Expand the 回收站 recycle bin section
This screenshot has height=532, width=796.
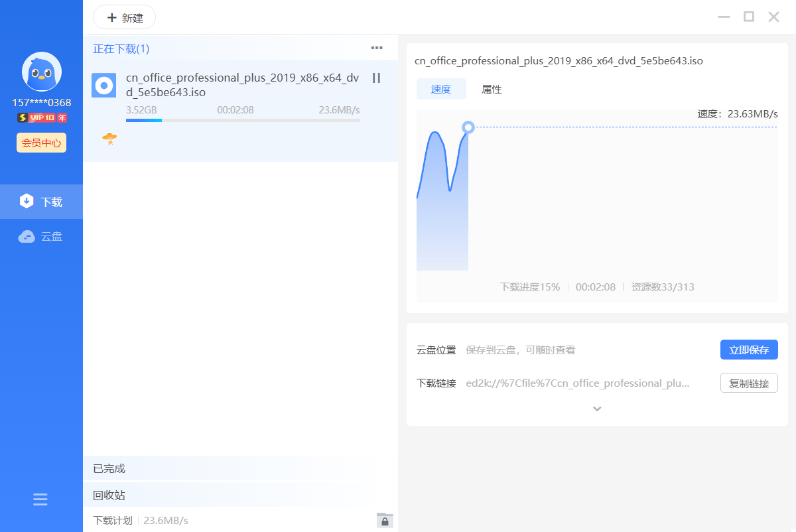point(240,495)
